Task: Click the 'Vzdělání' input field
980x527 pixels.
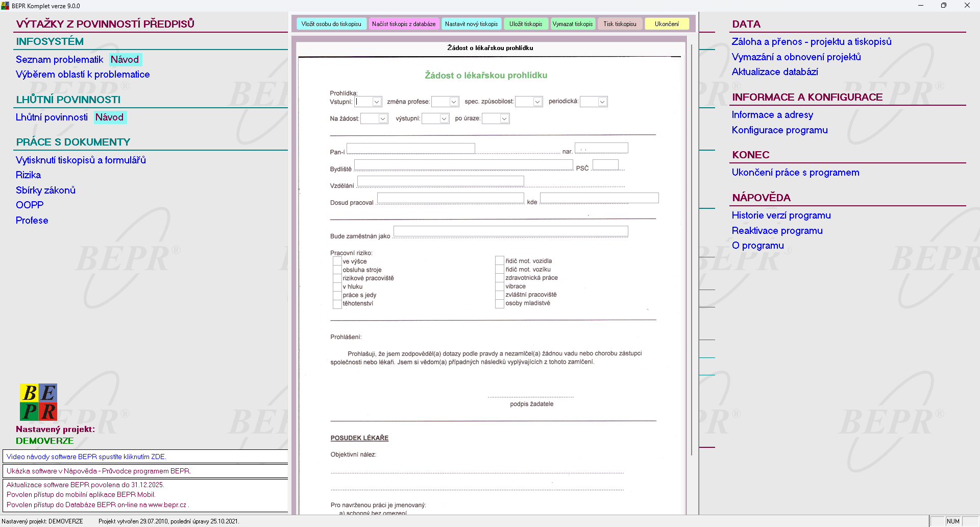Action: tap(441, 181)
